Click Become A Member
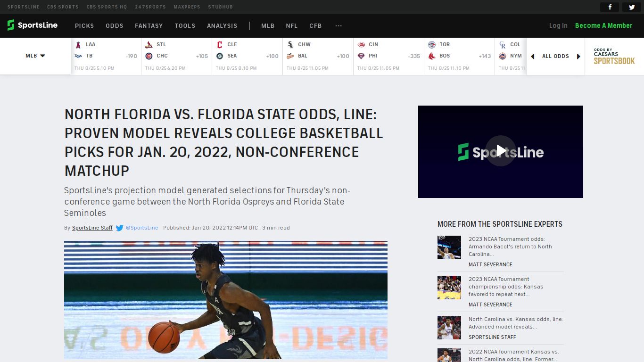 (604, 26)
